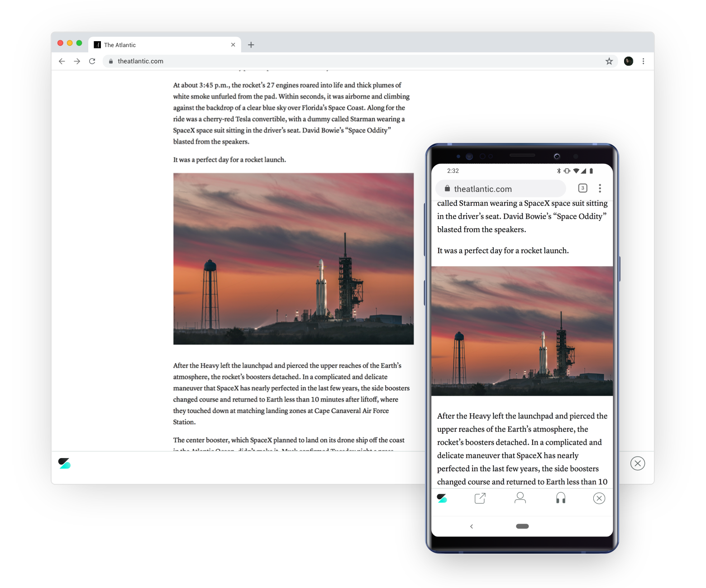Click the browser back arrow button
The width and height of the screenshot is (706, 588).
coord(62,61)
